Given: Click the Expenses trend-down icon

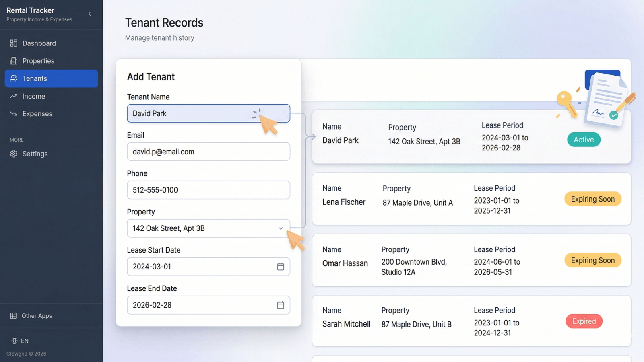Looking at the screenshot, I should click(14, 114).
